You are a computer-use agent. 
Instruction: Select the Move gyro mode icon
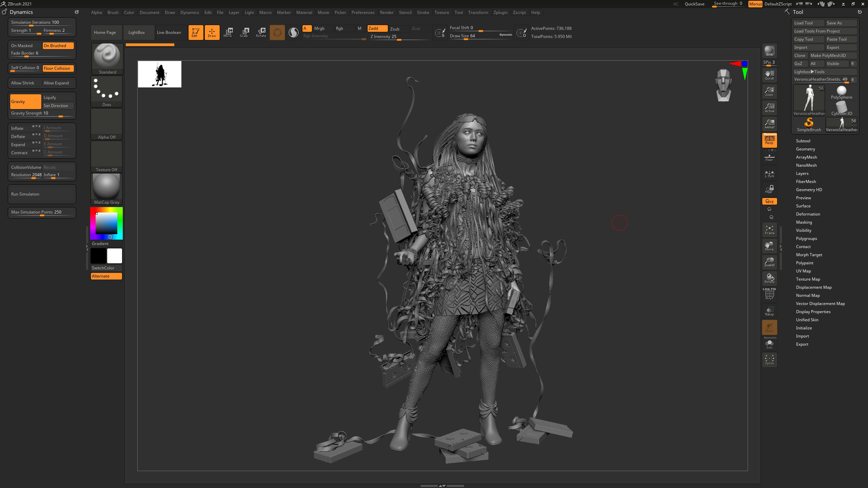(229, 32)
